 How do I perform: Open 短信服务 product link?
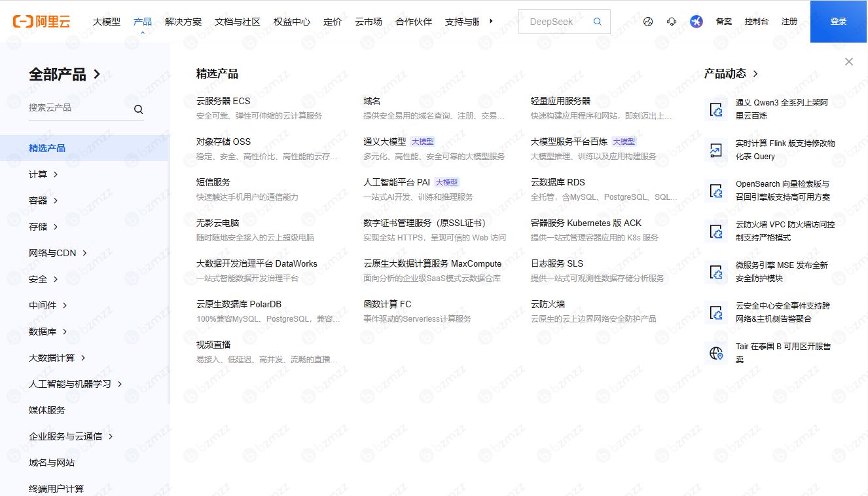pyautogui.click(x=213, y=182)
